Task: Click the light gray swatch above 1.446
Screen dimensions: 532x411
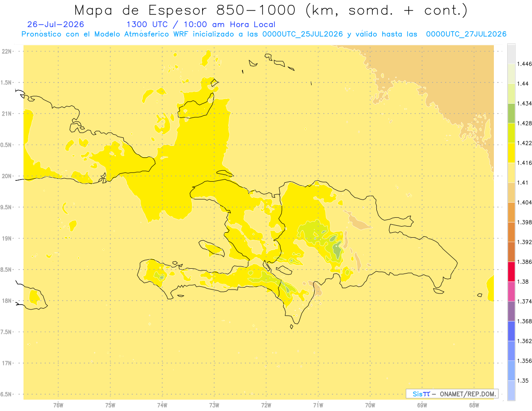Action: (x=511, y=54)
